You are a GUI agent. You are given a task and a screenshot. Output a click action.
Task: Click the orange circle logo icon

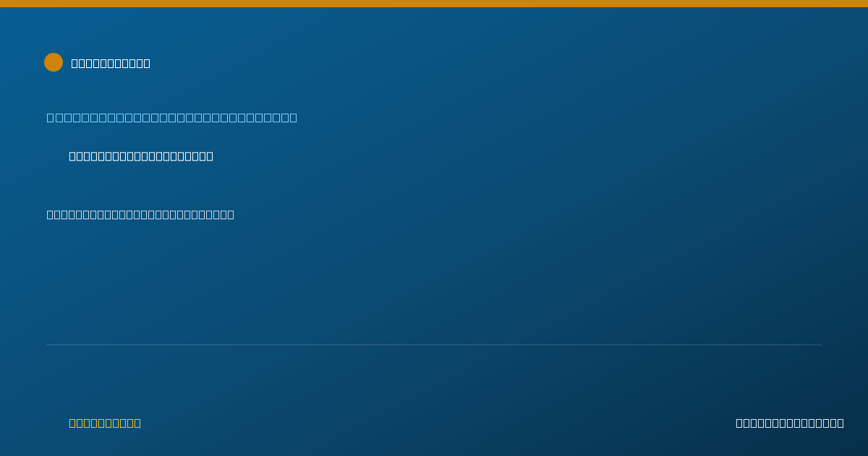click(54, 62)
